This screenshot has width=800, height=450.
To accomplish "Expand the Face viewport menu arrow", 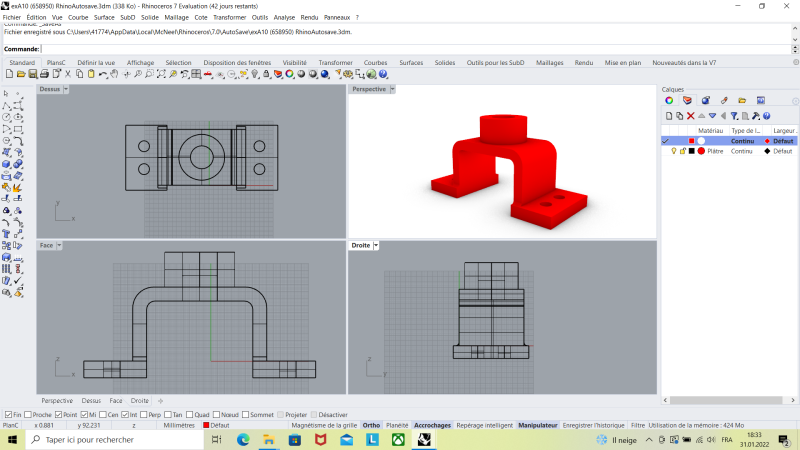I will (60, 245).
